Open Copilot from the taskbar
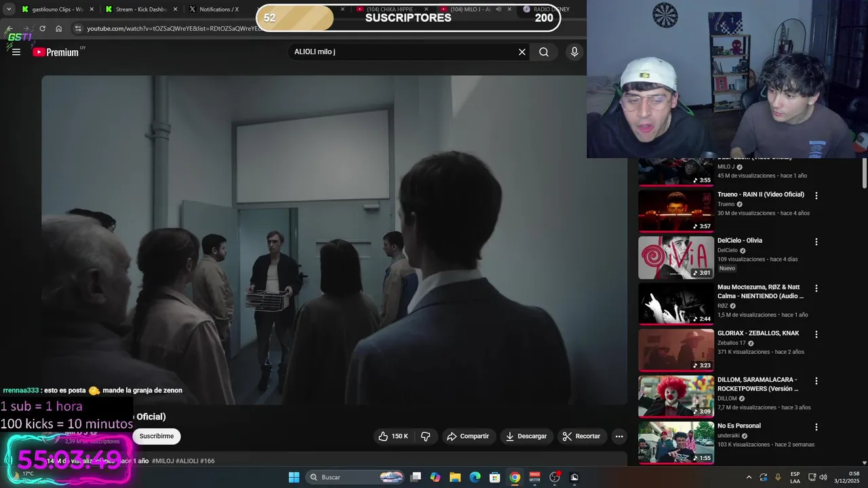Viewport: 868px width, 488px height. [435, 477]
